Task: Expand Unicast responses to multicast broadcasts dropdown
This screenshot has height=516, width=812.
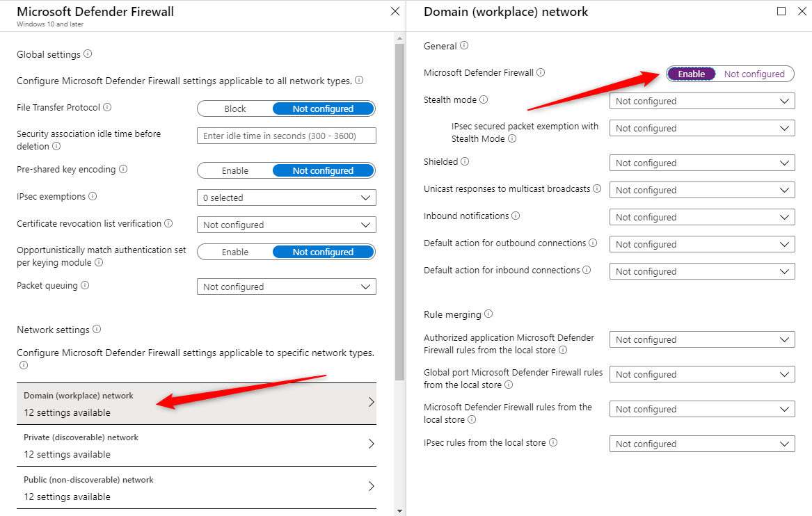Action: pyautogui.click(x=702, y=190)
